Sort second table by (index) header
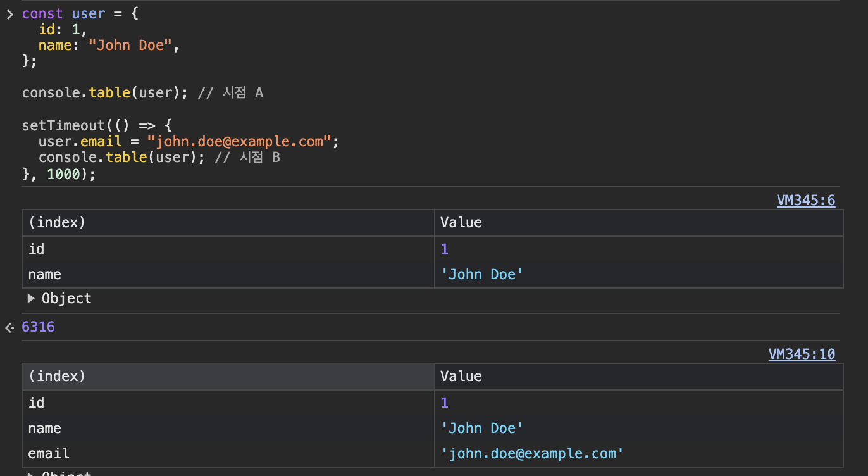 coord(228,377)
